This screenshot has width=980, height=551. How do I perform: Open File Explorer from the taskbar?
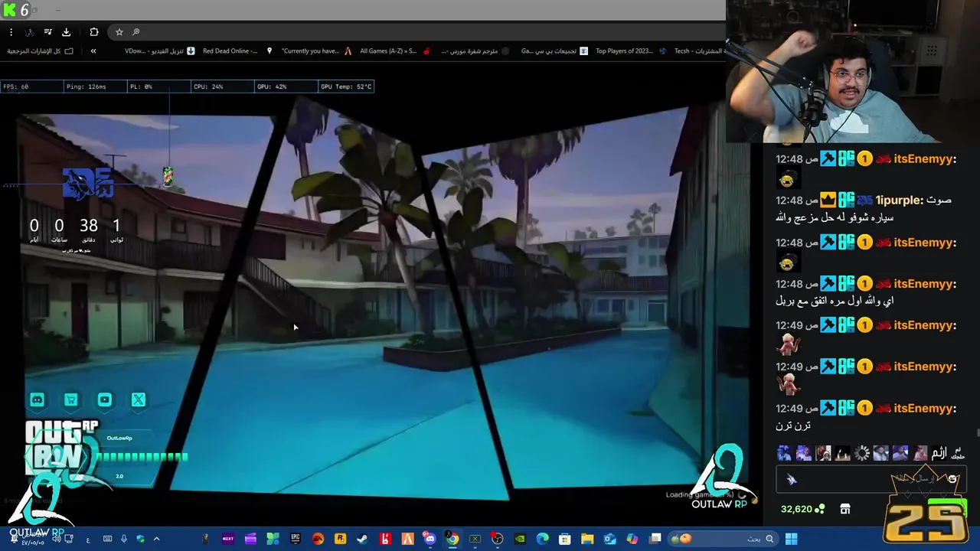[x=587, y=539]
